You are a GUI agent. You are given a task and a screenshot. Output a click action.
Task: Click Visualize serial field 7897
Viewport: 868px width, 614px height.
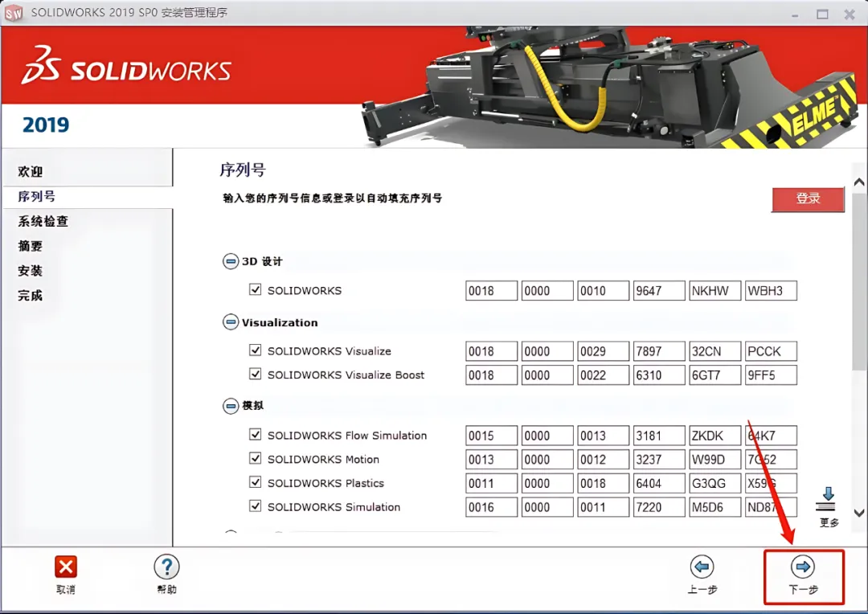(659, 351)
